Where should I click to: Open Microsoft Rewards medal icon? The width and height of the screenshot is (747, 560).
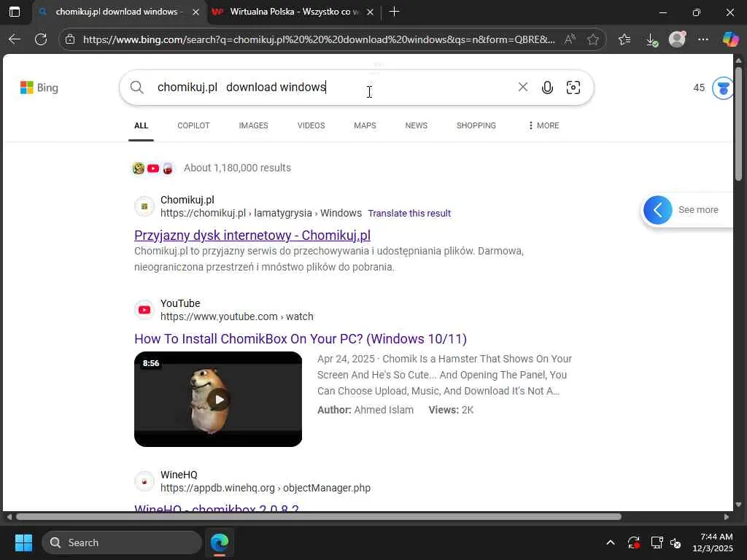[x=723, y=88]
